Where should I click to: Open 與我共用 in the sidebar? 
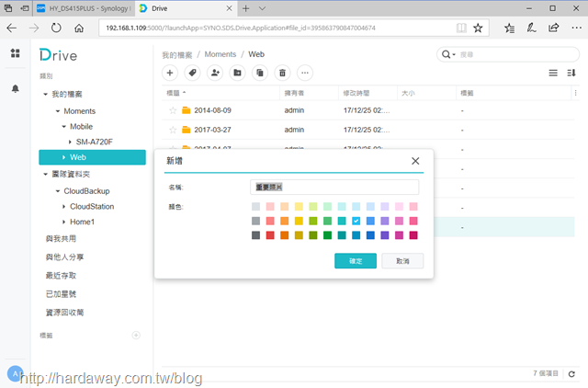coord(61,239)
